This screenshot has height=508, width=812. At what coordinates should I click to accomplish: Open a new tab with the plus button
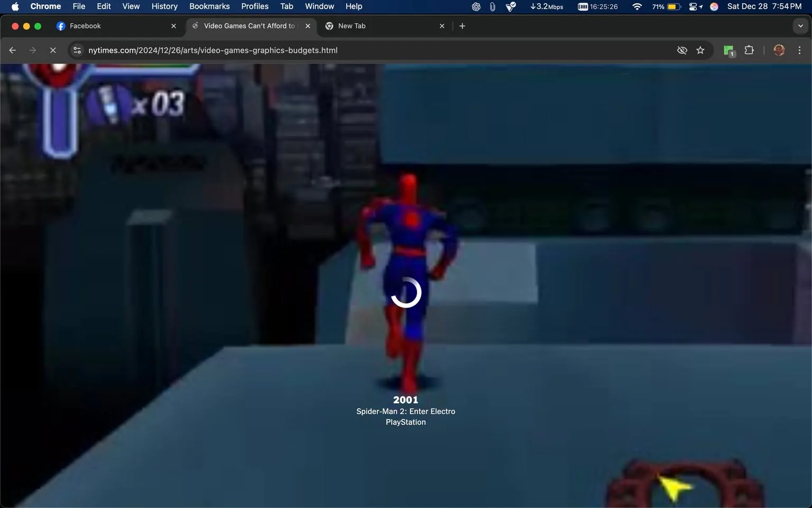(x=462, y=25)
